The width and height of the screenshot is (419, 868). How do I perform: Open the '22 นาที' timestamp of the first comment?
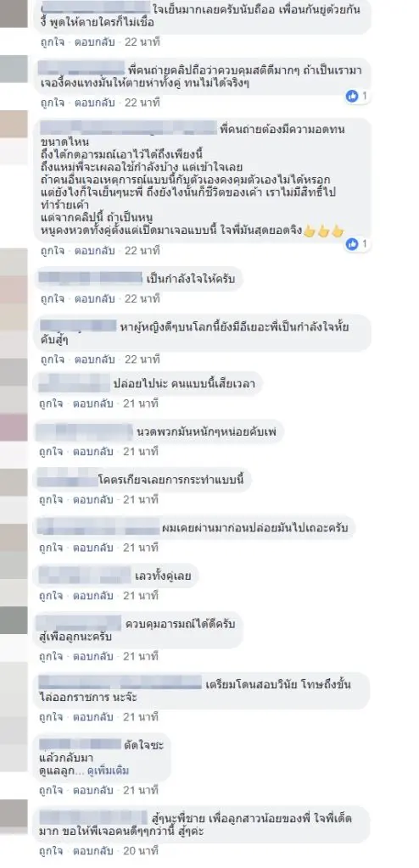pos(142,42)
